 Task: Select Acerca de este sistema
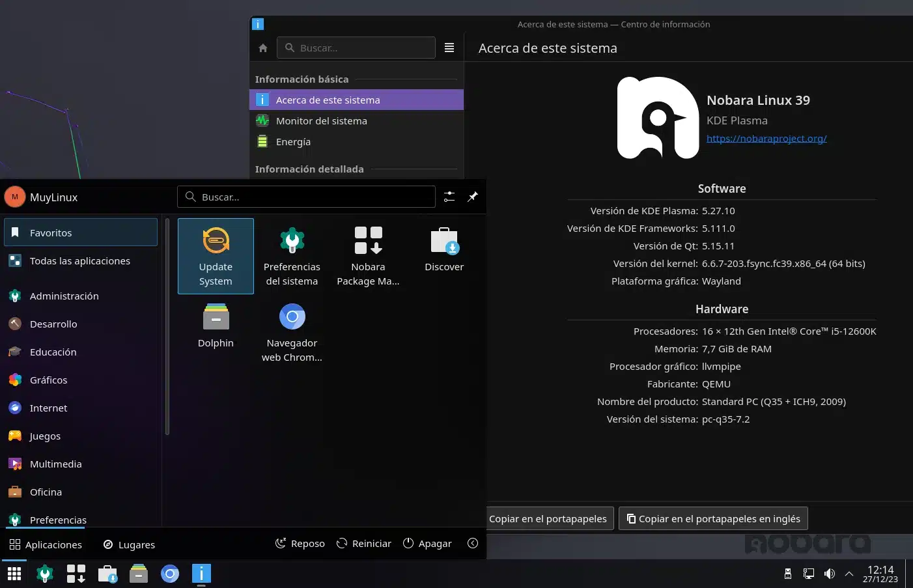click(356, 100)
